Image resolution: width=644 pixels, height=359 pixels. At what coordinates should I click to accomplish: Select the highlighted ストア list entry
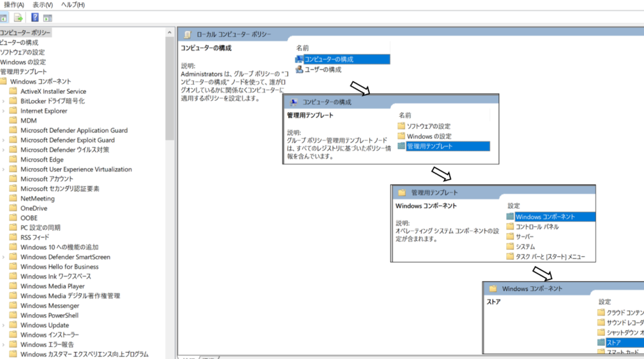point(624,342)
